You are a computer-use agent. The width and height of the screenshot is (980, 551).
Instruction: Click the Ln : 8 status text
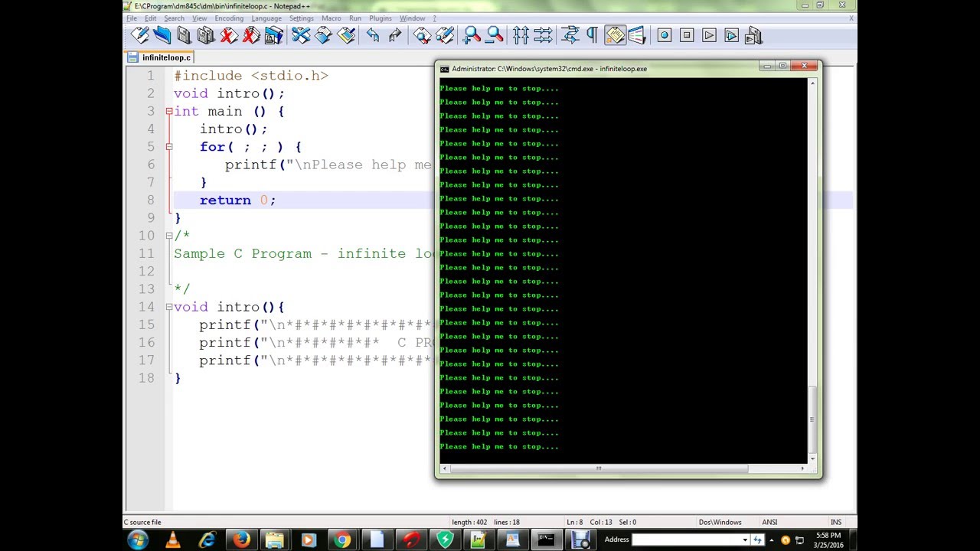pos(575,522)
